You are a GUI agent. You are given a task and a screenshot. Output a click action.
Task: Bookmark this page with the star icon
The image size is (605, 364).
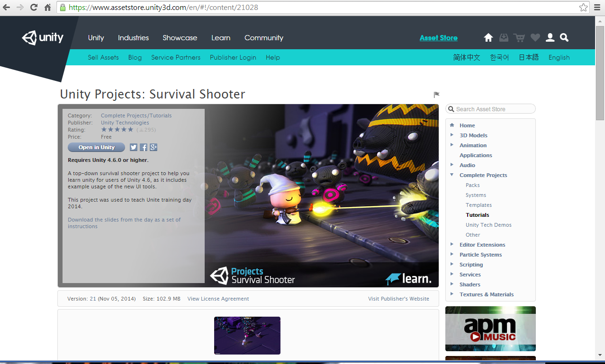click(583, 8)
